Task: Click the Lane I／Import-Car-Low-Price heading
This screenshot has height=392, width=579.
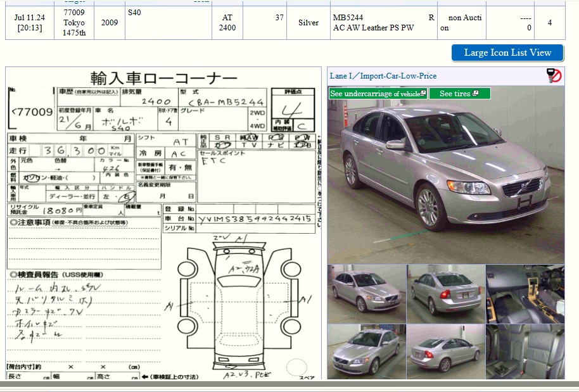Action: [x=383, y=76]
